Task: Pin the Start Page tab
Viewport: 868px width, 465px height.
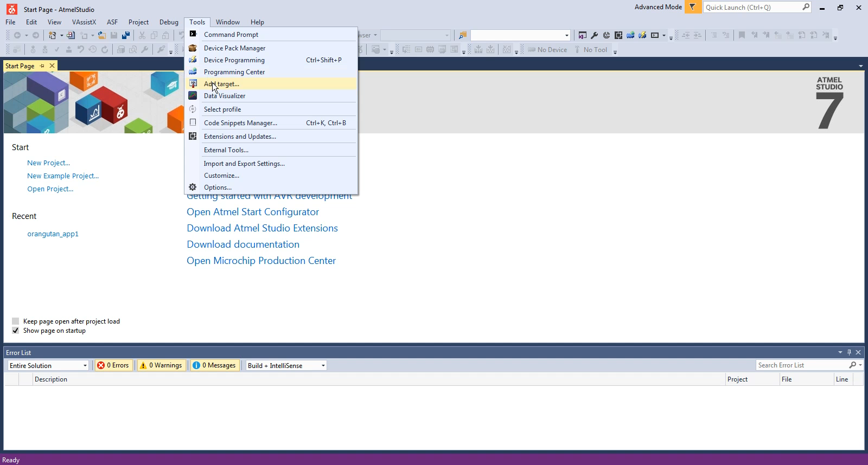Action: pos(42,66)
